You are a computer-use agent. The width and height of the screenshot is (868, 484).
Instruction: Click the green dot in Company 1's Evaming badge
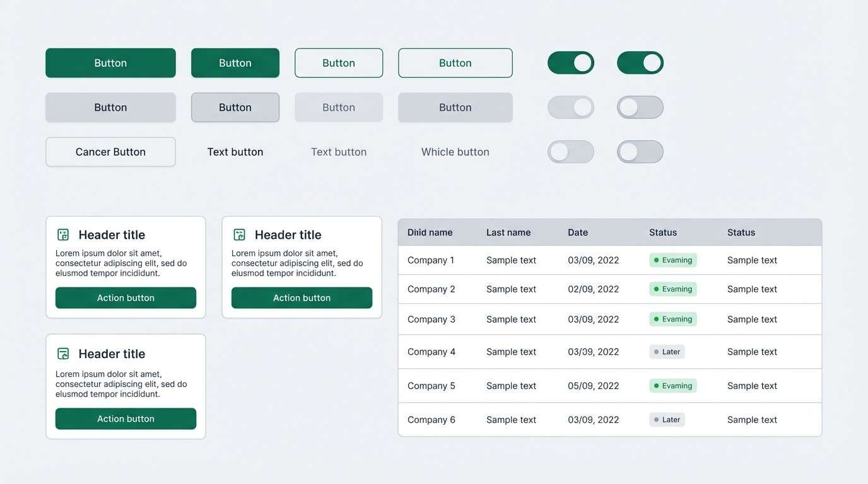coord(658,260)
